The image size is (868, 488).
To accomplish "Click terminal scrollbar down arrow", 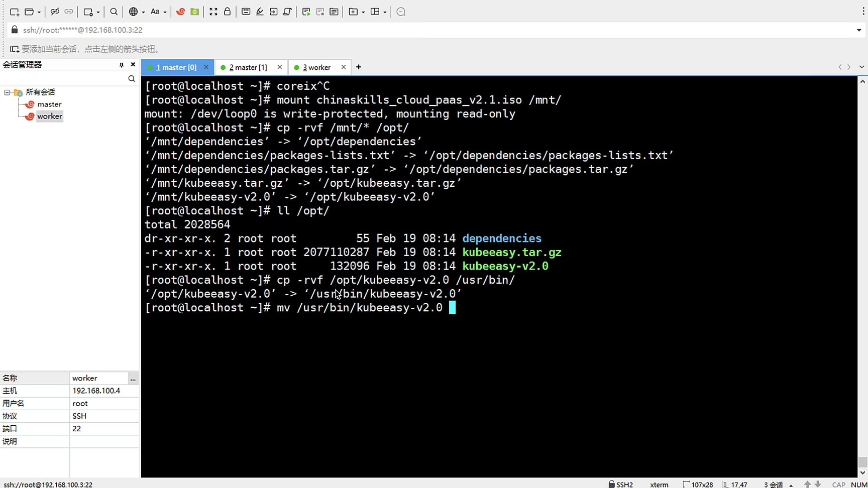I will (x=863, y=472).
